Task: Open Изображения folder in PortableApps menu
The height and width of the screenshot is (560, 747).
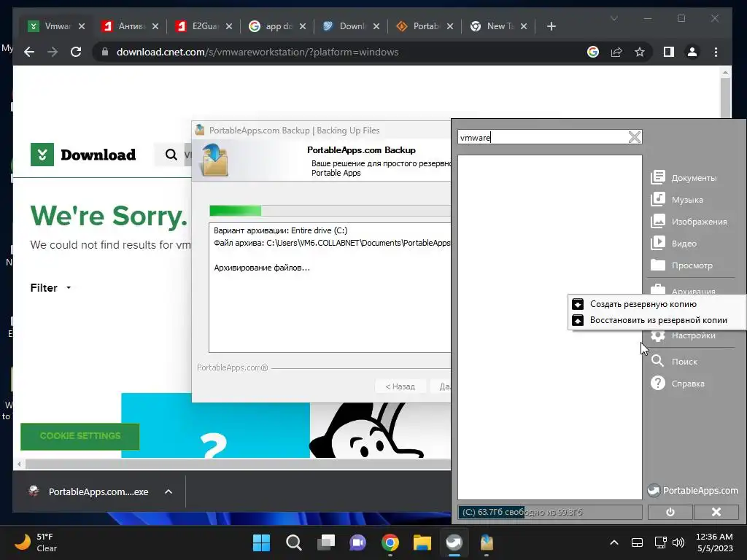Action: (x=689, y=222)
